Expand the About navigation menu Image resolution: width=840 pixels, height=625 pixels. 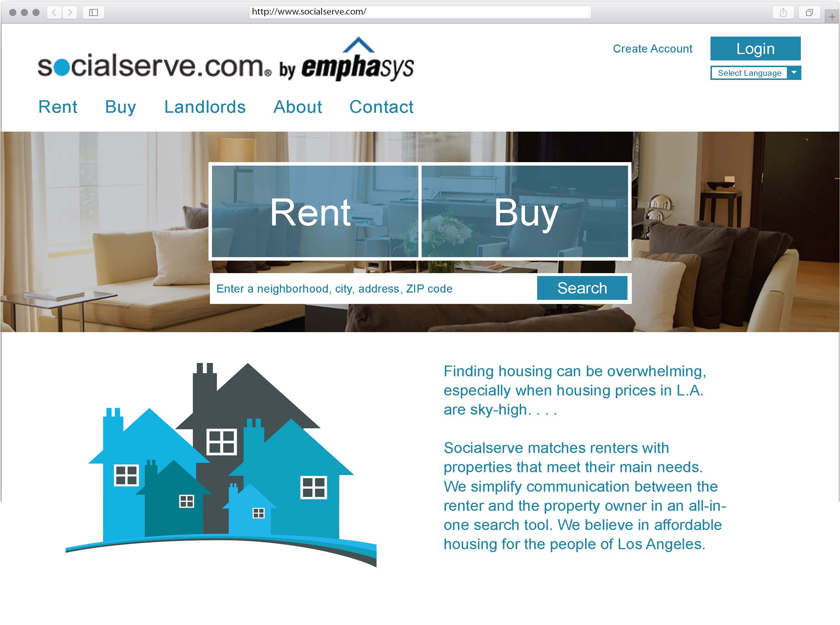pyautogui.click(x=298, y=107)
